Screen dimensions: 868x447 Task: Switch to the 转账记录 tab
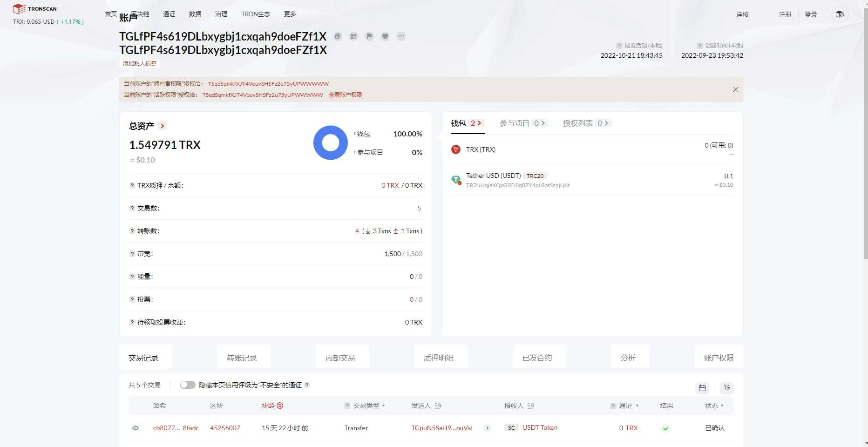pos(242,358)
